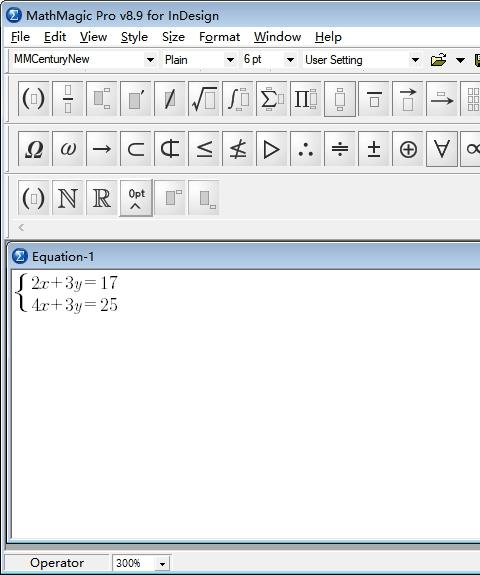Insert the plus-minus symbol

373,149
